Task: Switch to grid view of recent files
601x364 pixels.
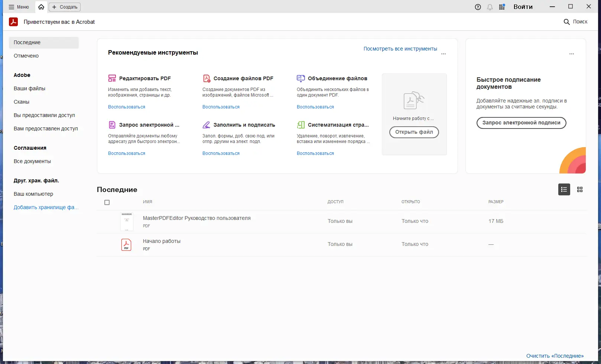Action: (x=580, y=189)
